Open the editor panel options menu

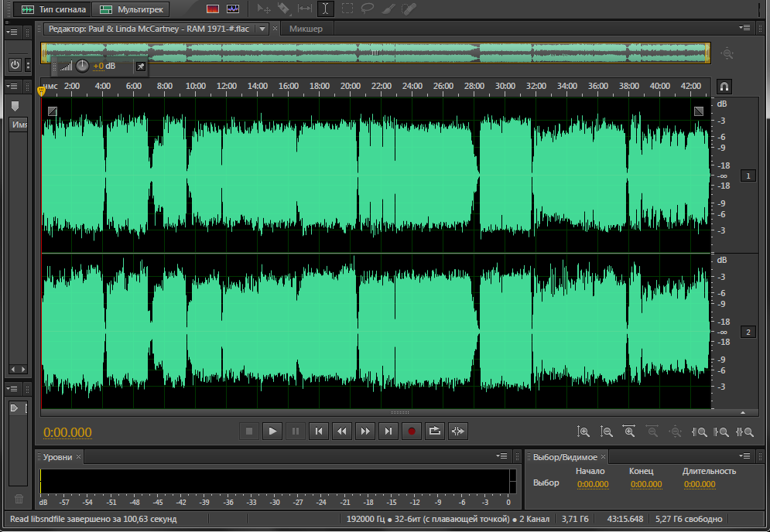(x=744, y=28)
